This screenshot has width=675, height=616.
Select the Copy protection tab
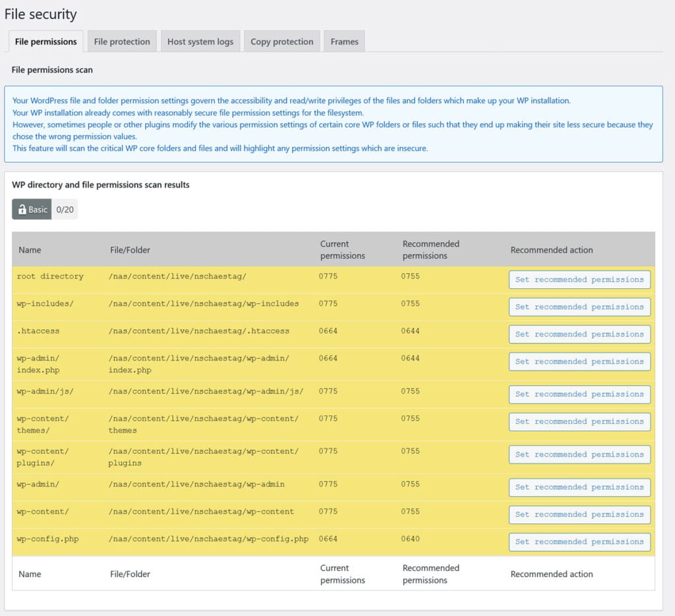281,41
